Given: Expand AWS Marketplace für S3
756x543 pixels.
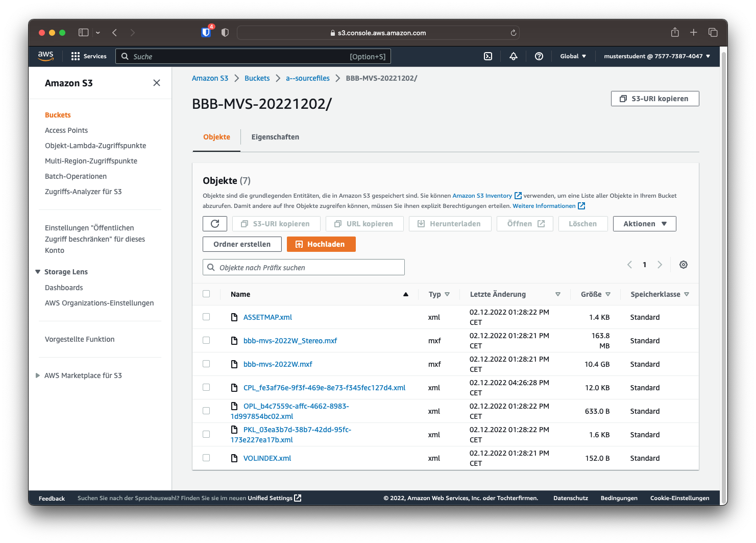Looking at the screenshot, I should (x=38, y=375).
